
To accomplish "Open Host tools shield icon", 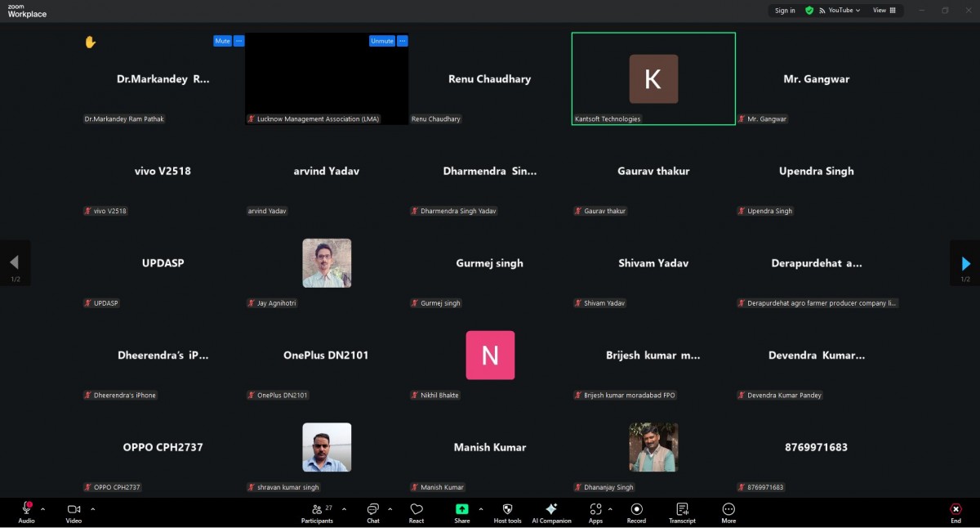I will coord(507,512).
